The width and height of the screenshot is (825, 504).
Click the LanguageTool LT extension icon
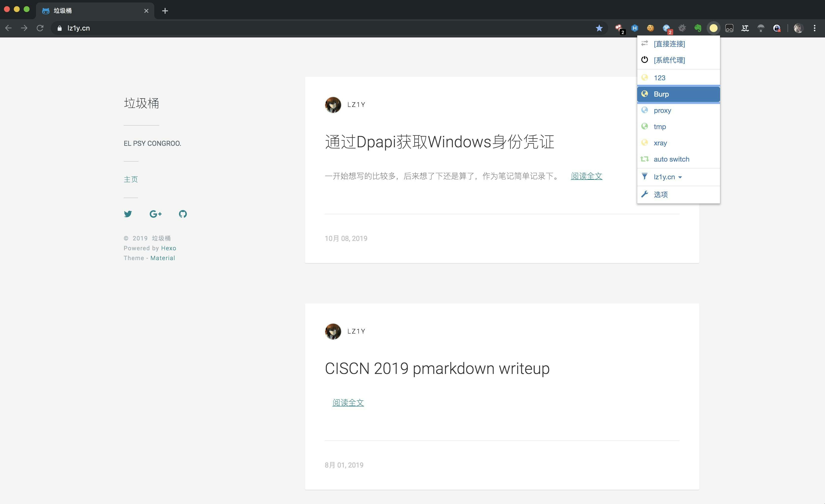point(745,28)
